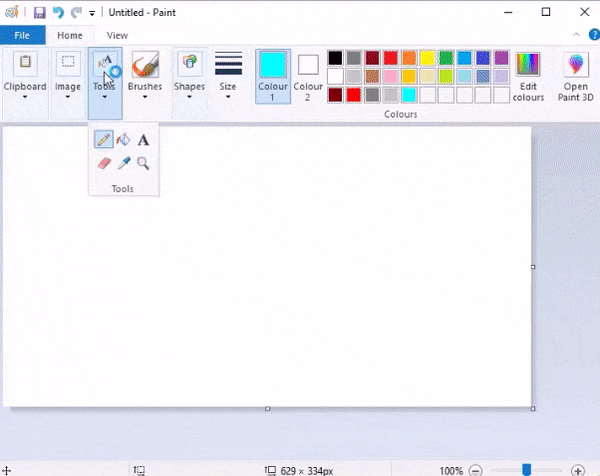Select the Fill with colour bucket tool
600x476 pixels.
tap(124, 139)
